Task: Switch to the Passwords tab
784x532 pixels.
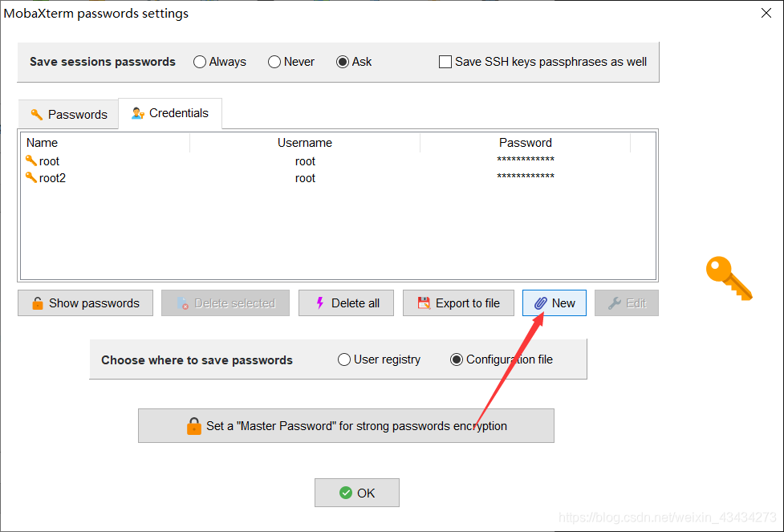Action: pyautogui.click(x=68, y=115)
